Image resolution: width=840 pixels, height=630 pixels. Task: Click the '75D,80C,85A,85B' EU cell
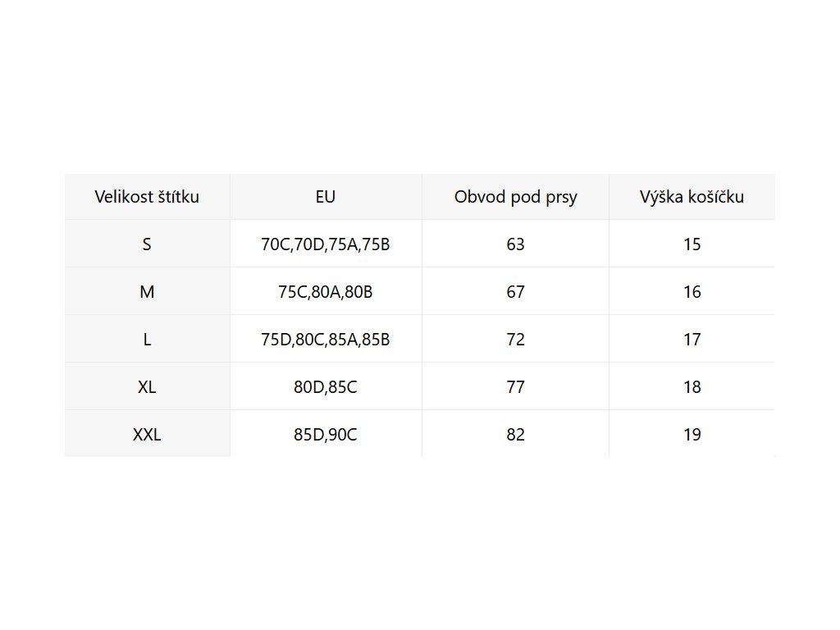(326, 340)
